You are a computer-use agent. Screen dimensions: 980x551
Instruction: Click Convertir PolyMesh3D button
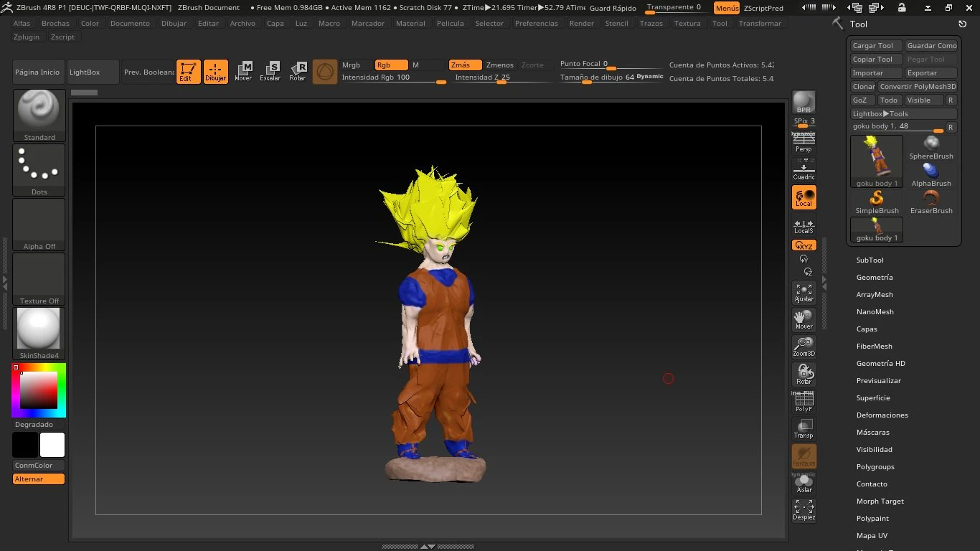918,86
